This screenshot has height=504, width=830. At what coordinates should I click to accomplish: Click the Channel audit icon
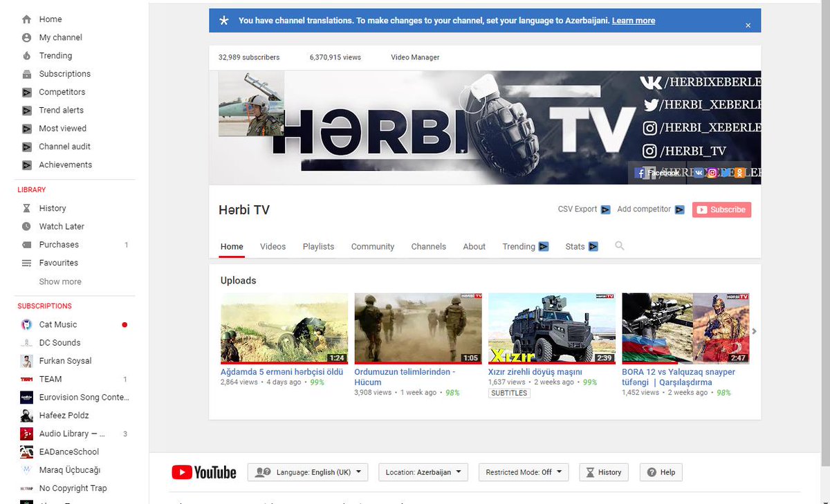[x=26, y=147]
